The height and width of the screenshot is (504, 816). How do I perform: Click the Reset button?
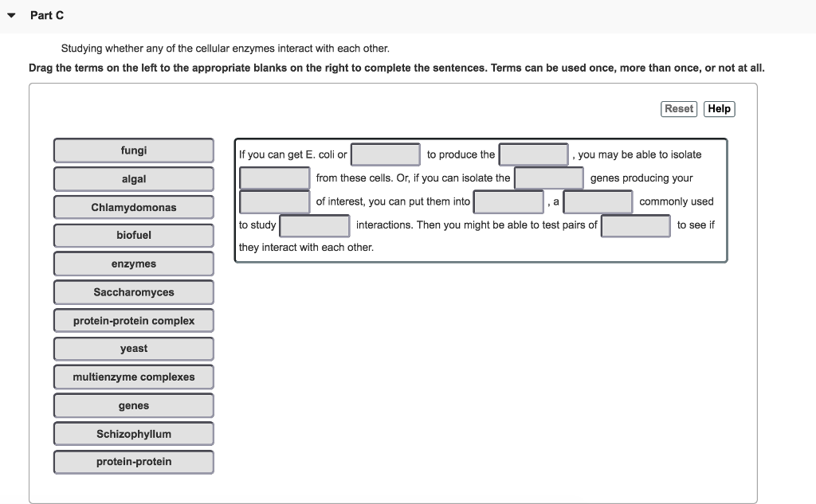(x=678, y=109)
